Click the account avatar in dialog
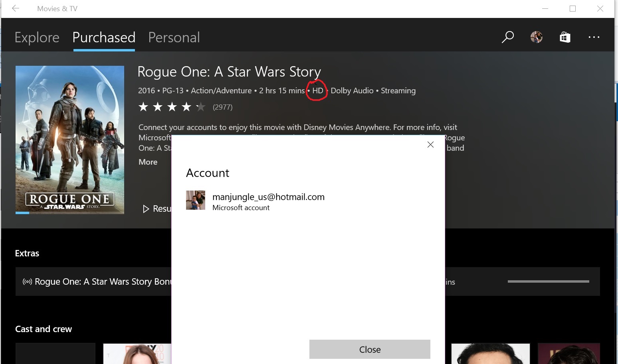Image resolution: width=618 pixels, height=364 pixels. click(x=196, y=200)
